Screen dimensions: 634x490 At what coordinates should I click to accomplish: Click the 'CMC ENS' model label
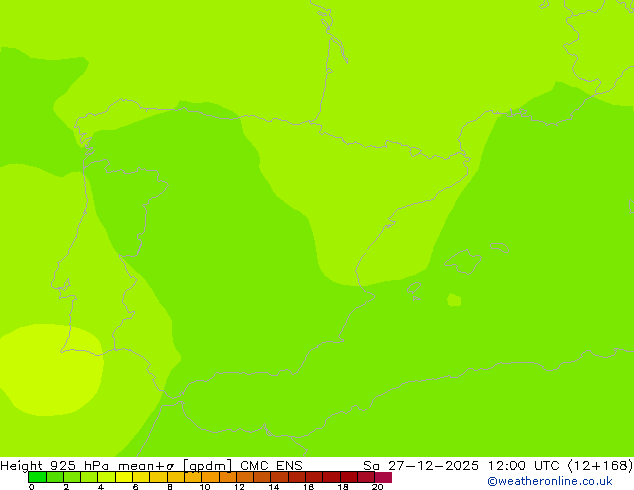pyautogui.click(x=271, y=466)
